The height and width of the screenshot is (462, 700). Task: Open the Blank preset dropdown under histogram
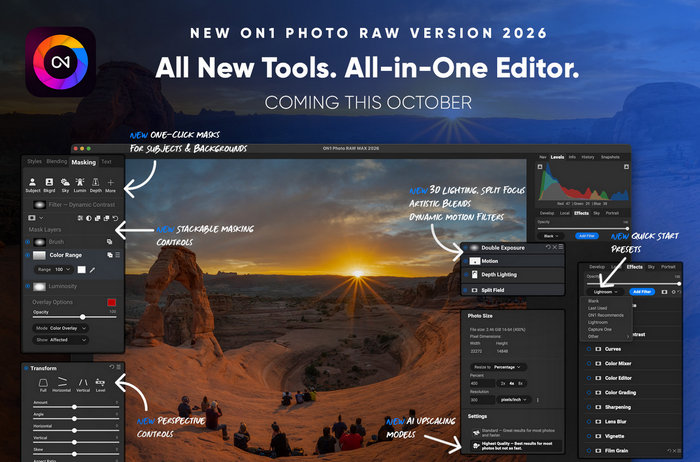click(551, 236)
